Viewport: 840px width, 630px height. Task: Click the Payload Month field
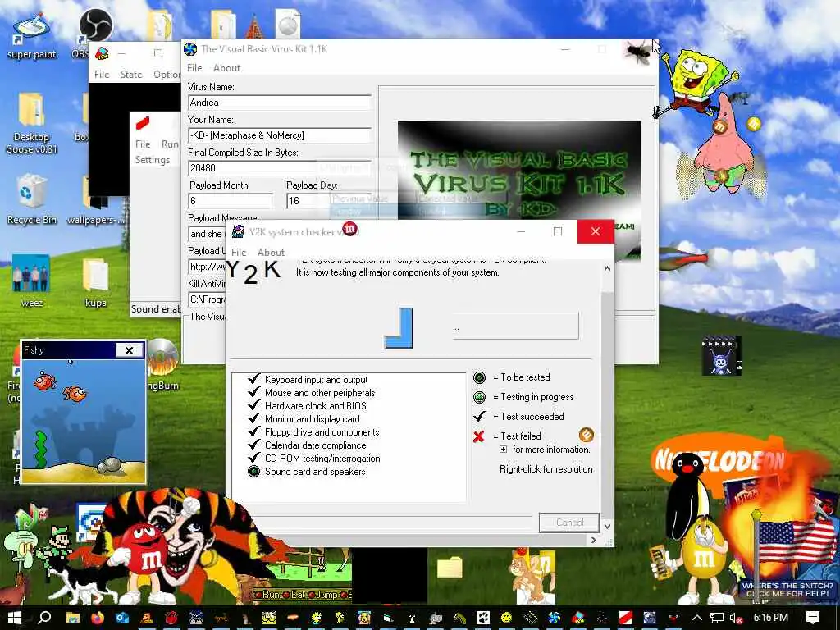pyautogui.click(x=231, y=201)
